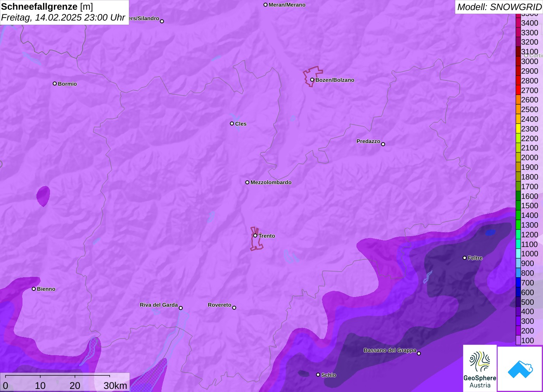Click the legend value 1300

(529, 225)
